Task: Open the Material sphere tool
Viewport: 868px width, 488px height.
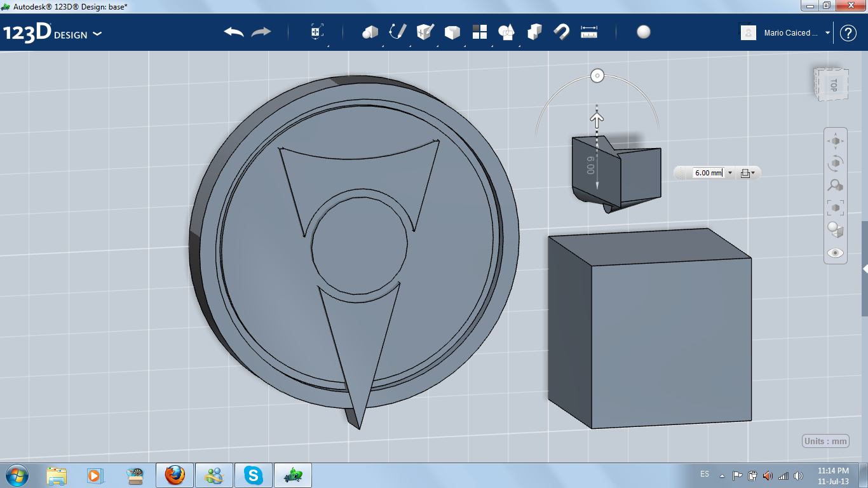Action: click(644, 32)
